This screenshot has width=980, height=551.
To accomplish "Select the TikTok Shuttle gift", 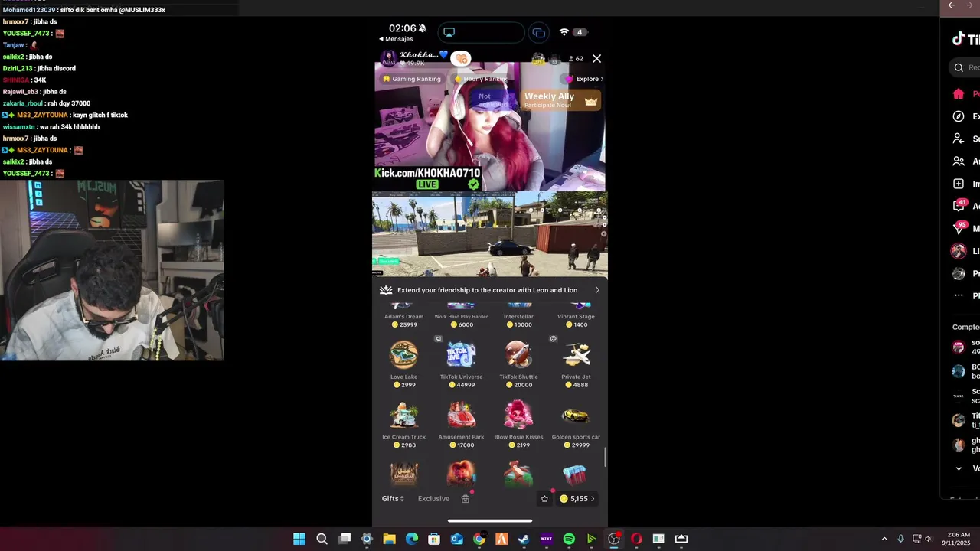I will point(518,364).
